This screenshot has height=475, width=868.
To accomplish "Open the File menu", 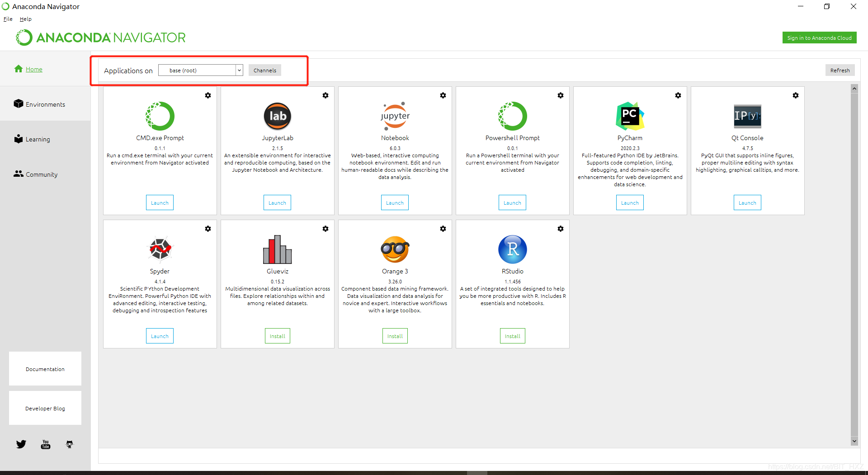I will coord(8,19).
